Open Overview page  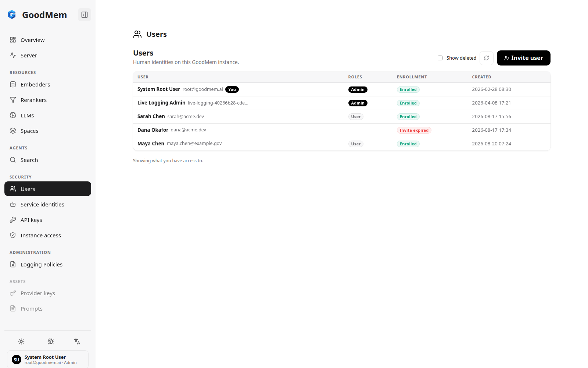[48, 40]
